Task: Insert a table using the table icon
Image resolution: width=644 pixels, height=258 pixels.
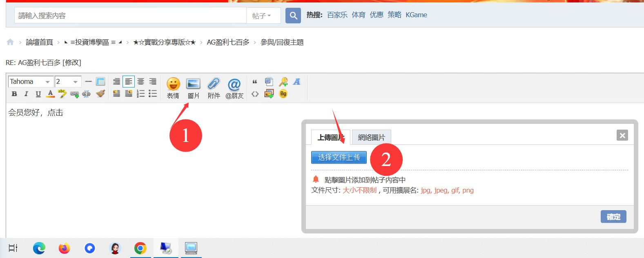Action: click(100, 81)
